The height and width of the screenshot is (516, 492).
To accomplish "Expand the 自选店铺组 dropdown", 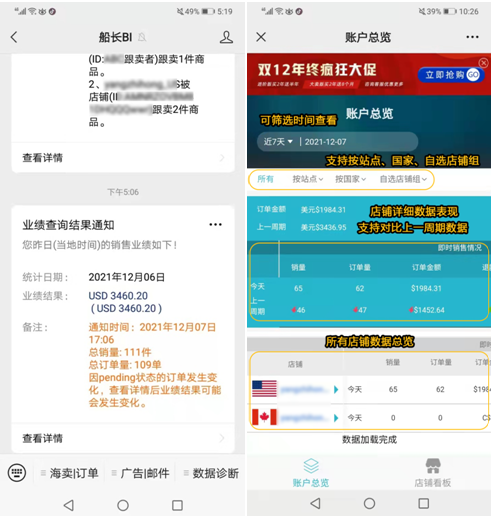I will click(403, 179).
